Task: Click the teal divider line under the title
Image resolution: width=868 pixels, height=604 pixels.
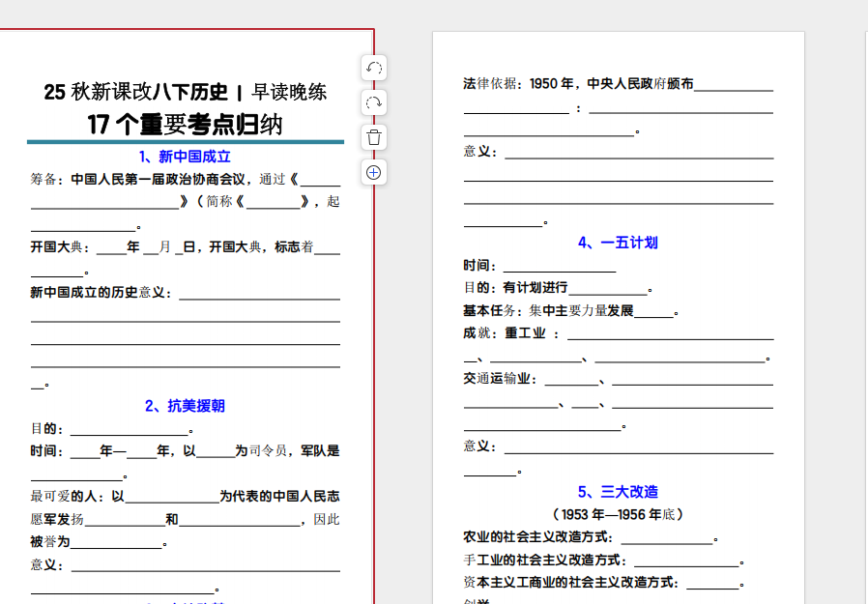Action: click(185, 142)
